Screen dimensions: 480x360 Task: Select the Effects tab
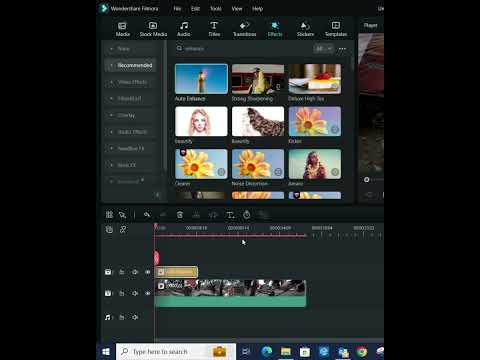click(275, 29)
